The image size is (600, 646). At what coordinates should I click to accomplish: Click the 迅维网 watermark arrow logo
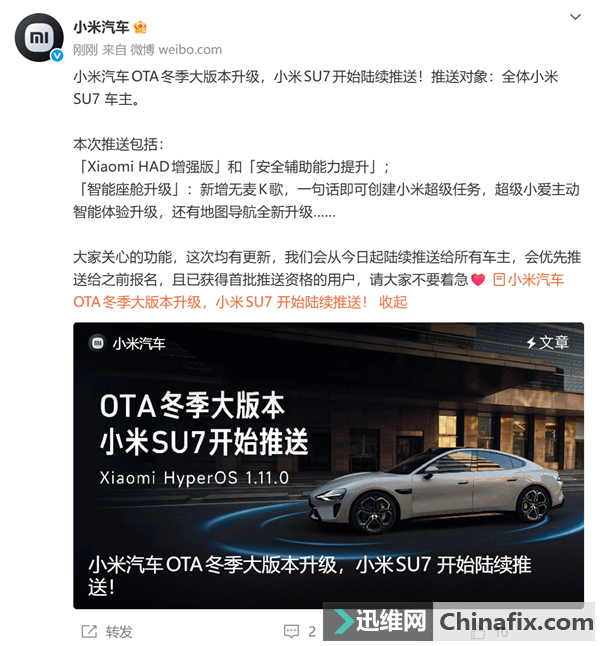pyautogui.click(x=344, y=621)
